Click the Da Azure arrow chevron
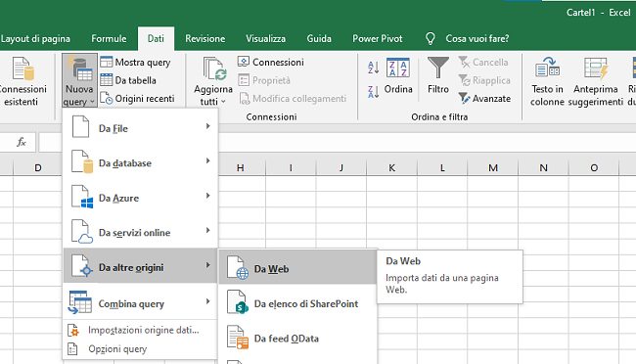 pos(207,196)
